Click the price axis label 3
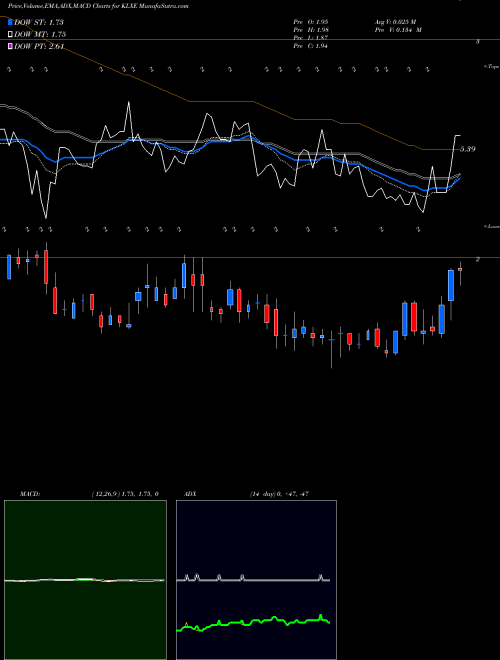This screenshot has height=660, width=500. pos(478,42)
